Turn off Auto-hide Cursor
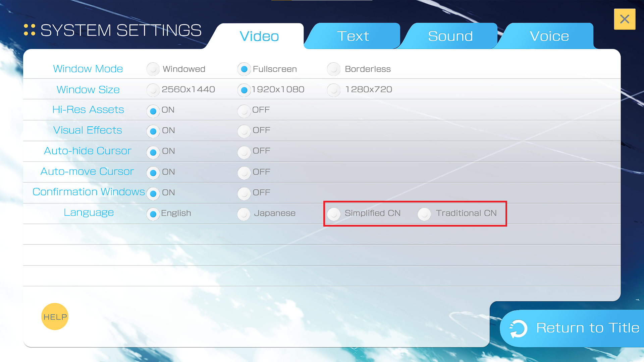 click(x=244, y=152)
